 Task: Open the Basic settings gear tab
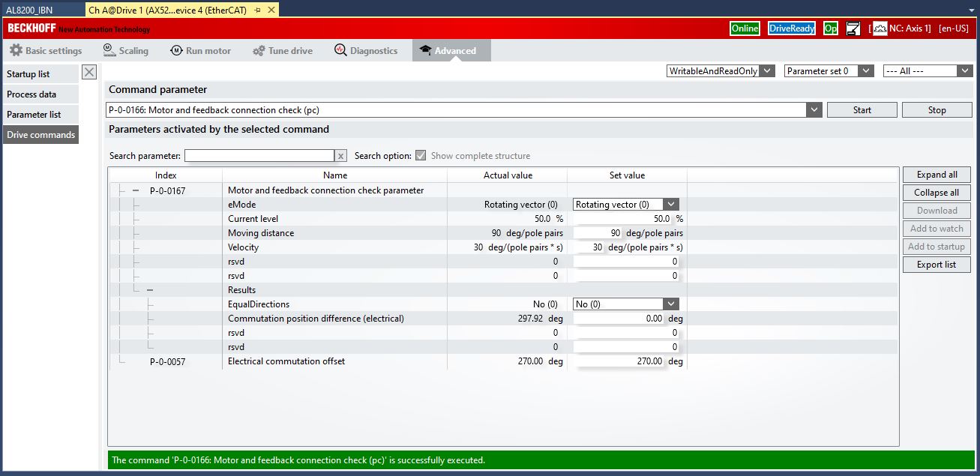(x=16, y=51)
